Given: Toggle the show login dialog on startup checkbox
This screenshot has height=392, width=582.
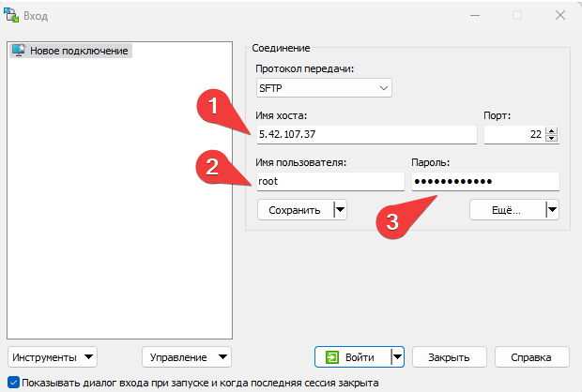Looking at the screenshot, I should pyautogui.click(x=12, y=383).
